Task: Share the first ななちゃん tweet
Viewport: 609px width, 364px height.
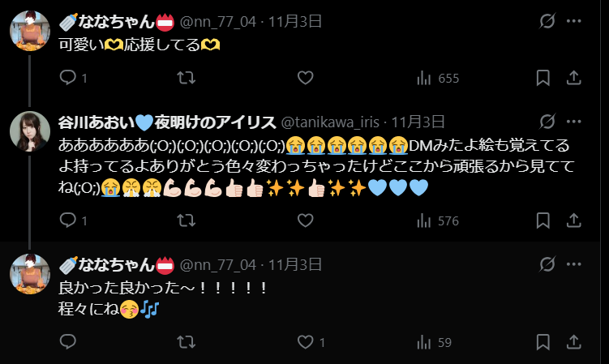Action: [x=573, y=78]
